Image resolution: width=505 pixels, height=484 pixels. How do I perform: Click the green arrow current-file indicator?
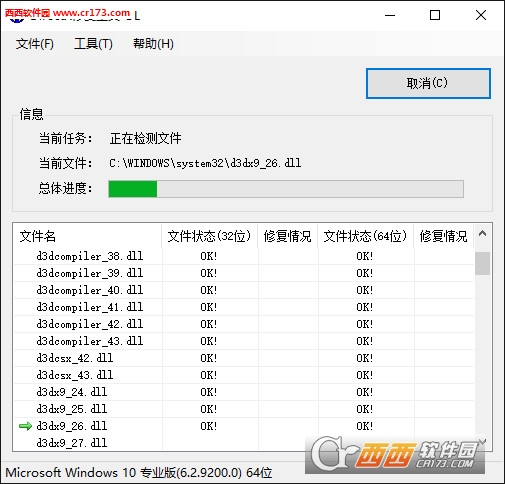tap(25, 426)
